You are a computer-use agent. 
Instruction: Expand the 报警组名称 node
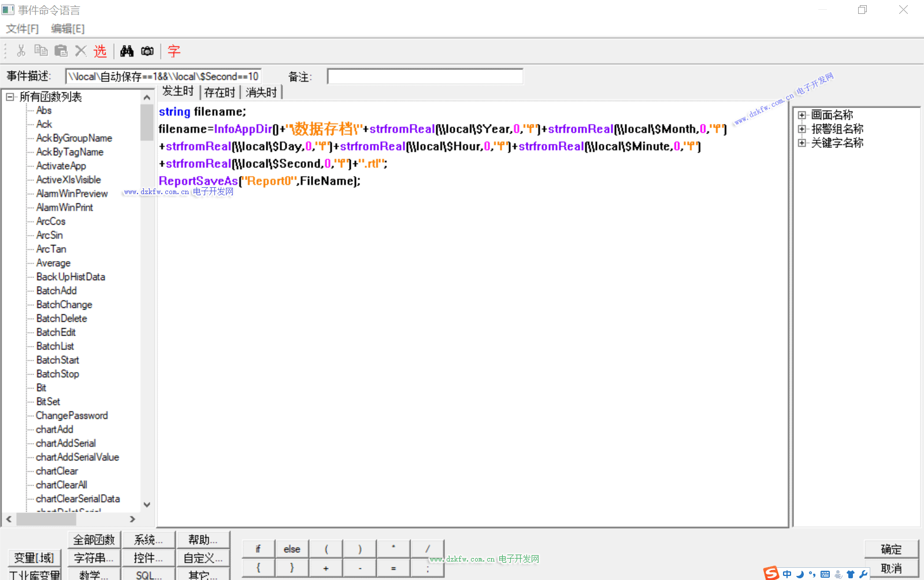pyautogui.click(x=802, y=129)
